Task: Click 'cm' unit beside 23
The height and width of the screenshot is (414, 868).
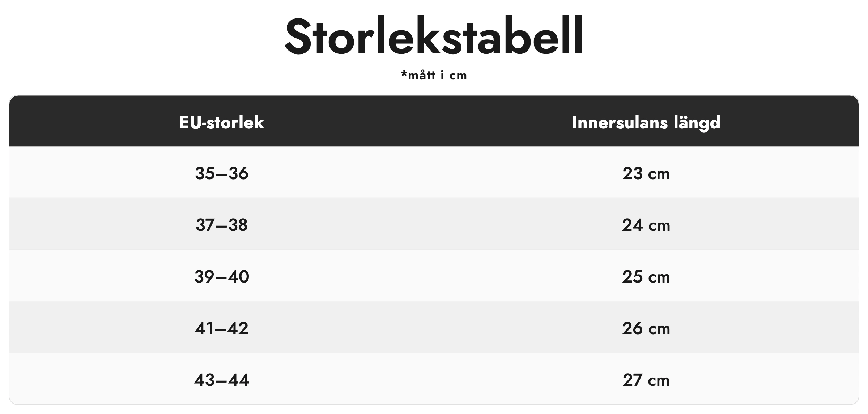Action: (x=659, y=174)
